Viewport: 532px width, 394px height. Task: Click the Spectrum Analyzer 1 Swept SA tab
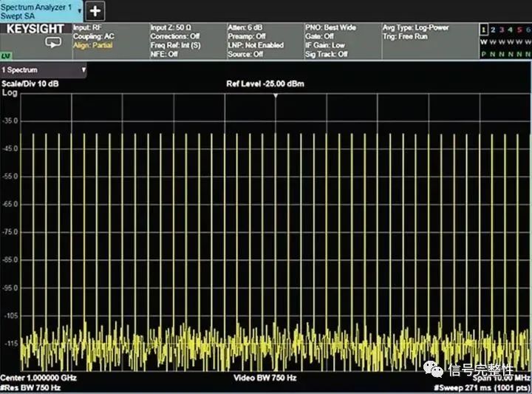click(37, 10)
